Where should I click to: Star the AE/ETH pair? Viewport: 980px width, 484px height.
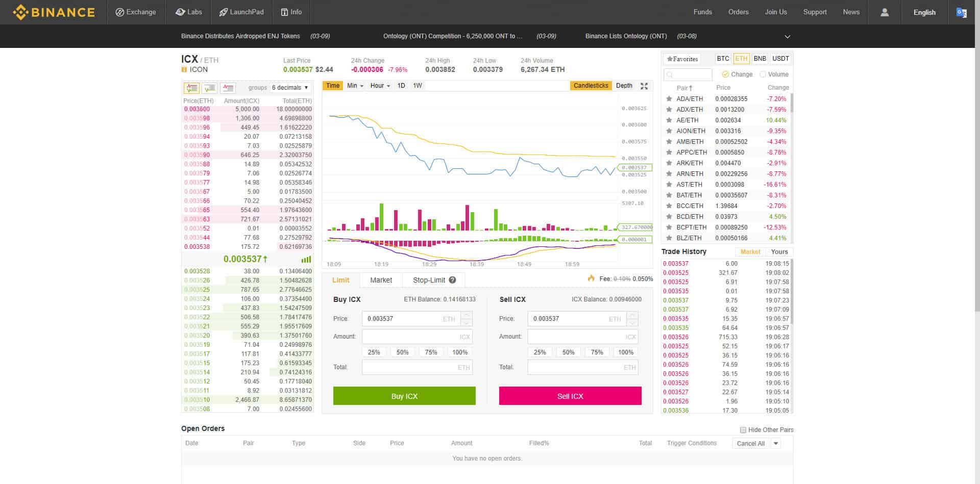point(669,120)
